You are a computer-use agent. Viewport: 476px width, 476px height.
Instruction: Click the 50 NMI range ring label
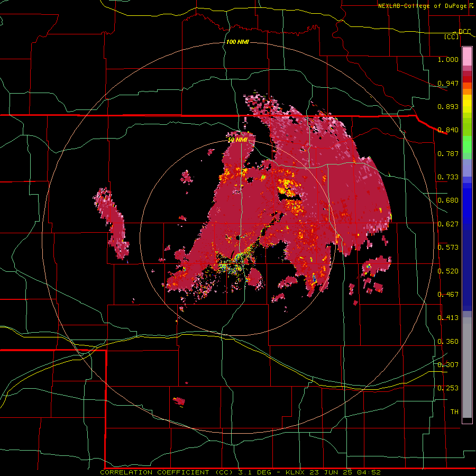click(x=237, y=140)
